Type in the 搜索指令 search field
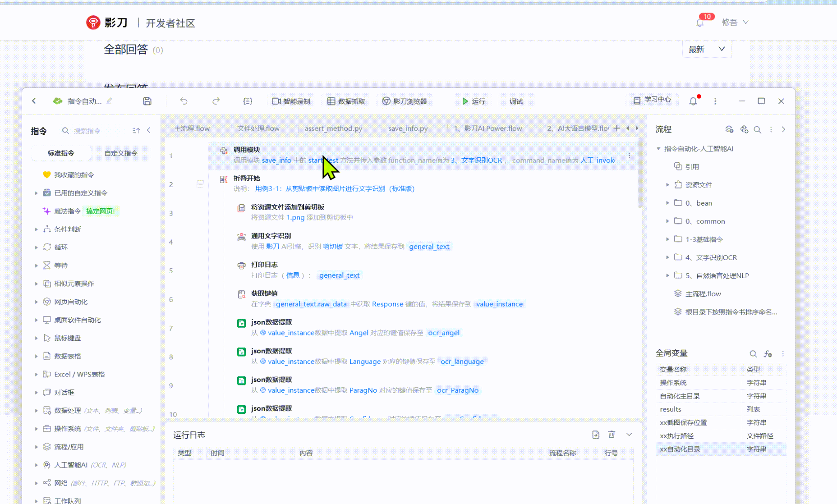Image resolution: width=837 pixels, height=504 pixels. 95,131
